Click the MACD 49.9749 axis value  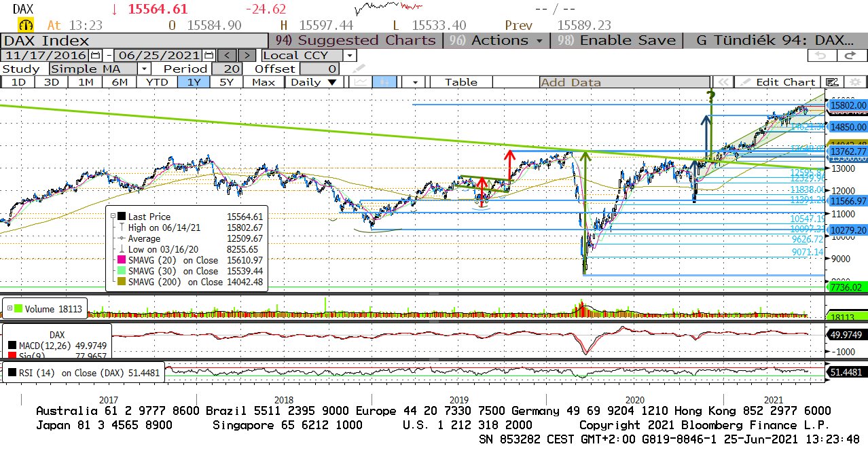click(x=847, y=335)
